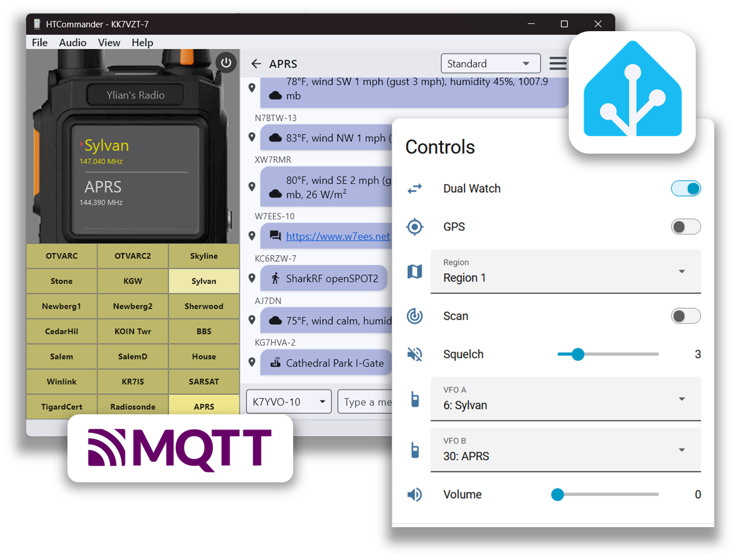Open the Standard dropdown in APRS header
This screenshot has width=736, height=560.
pos(490,63)
